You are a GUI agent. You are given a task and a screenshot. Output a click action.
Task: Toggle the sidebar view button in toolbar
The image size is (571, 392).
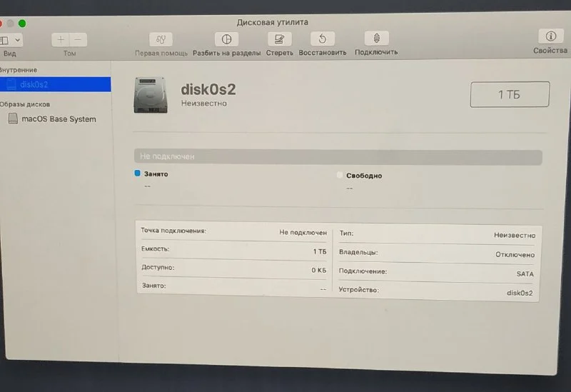point(4,41)
